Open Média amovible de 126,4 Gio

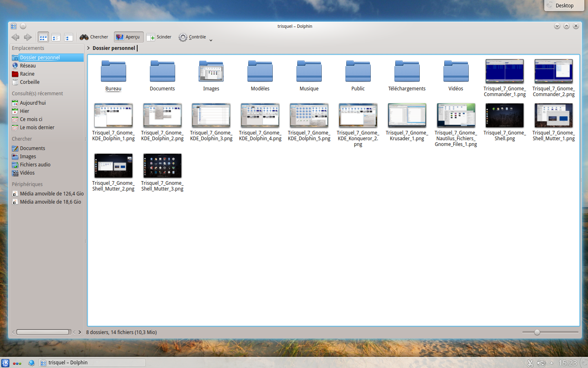pyautogui.click(x=47, y=193)
